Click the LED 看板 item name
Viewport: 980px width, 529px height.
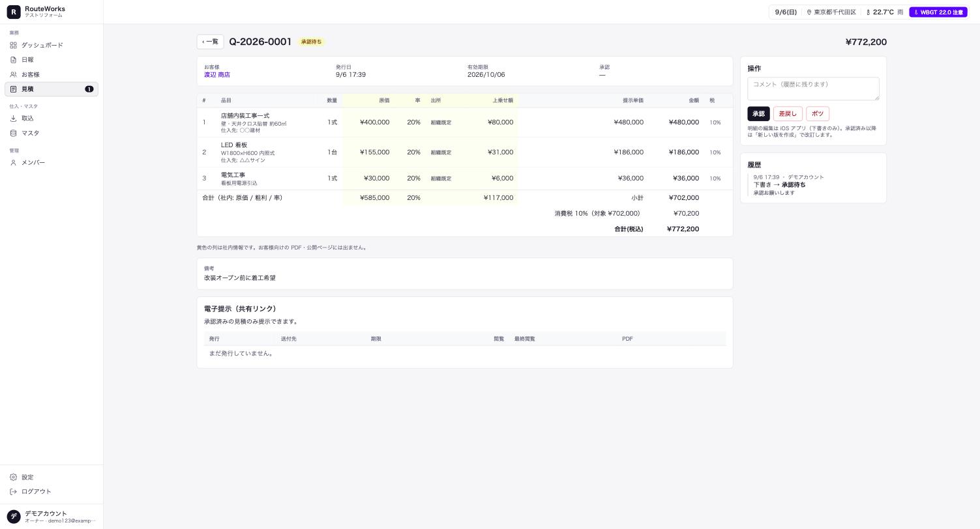click(234, 145)
